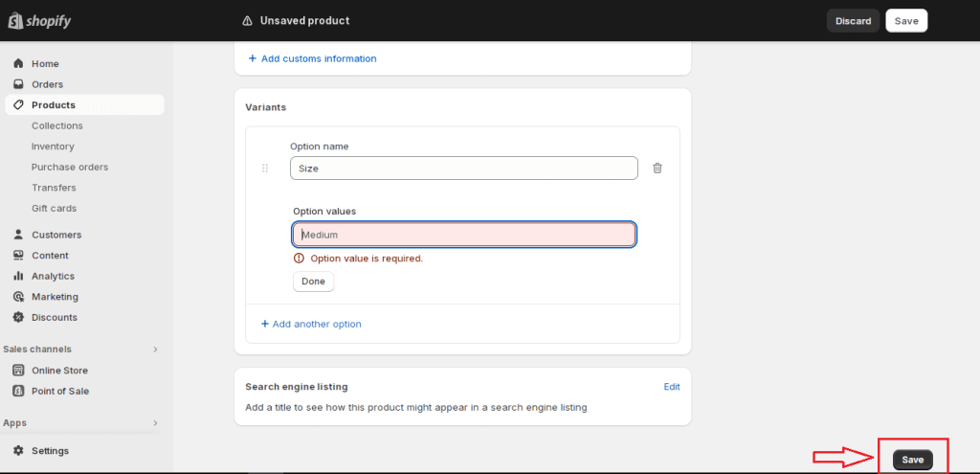Click the Option value is required message

point(367,259)
